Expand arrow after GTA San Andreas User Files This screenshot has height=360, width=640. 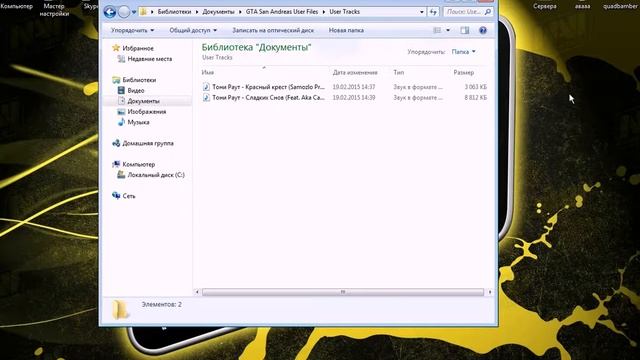(324, 12)
